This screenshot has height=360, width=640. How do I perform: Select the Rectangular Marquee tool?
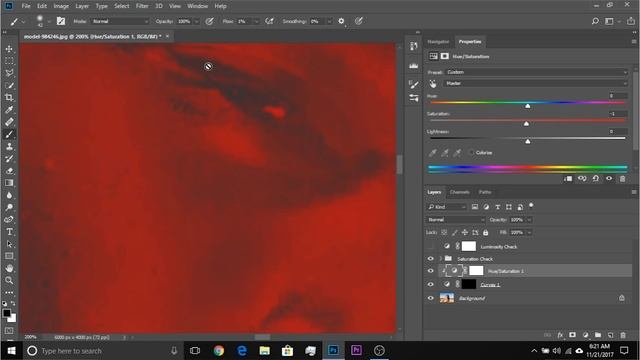9,61
